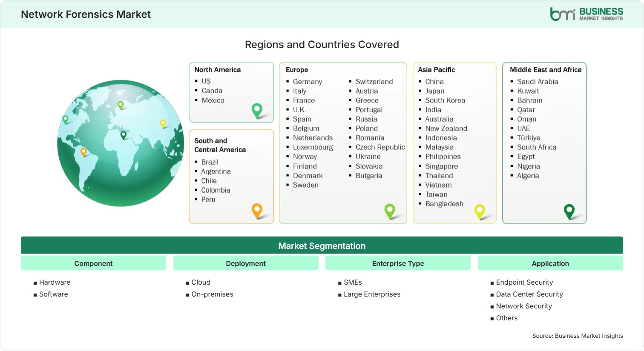Click South Africa in the Middle East list
The height and width of the screenshot is (351, 644).
pos(536,147)
